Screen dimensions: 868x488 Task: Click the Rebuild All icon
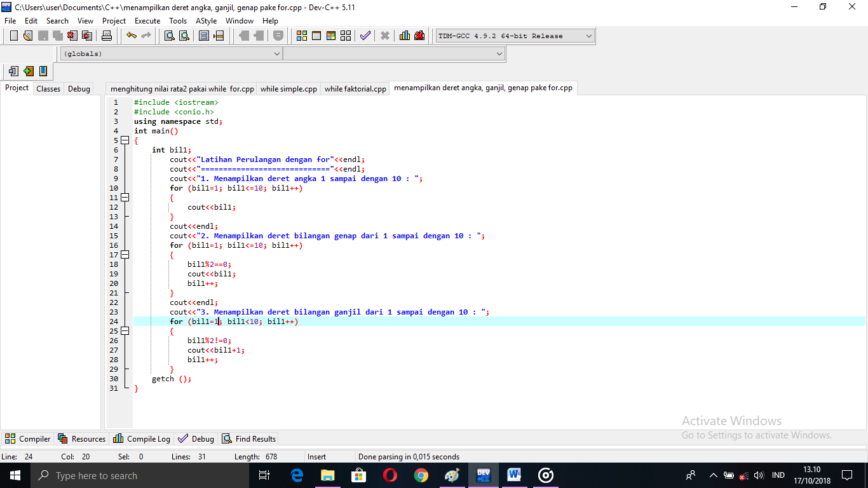345,36
